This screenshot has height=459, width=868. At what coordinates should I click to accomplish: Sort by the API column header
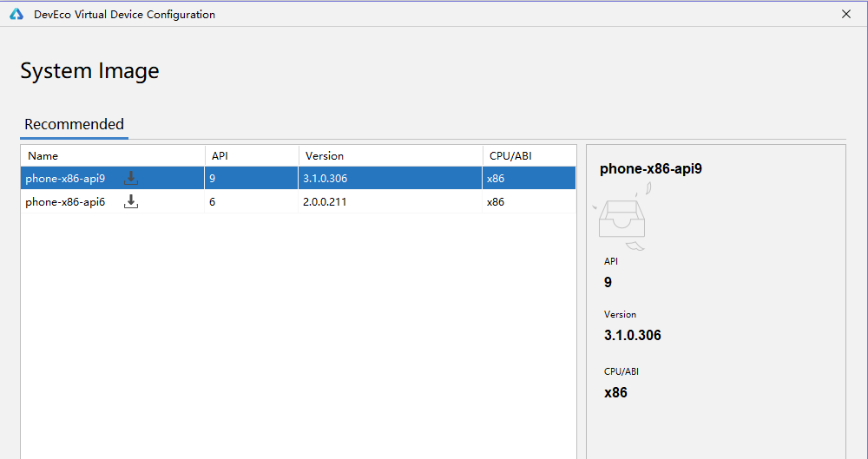point(252,156)
